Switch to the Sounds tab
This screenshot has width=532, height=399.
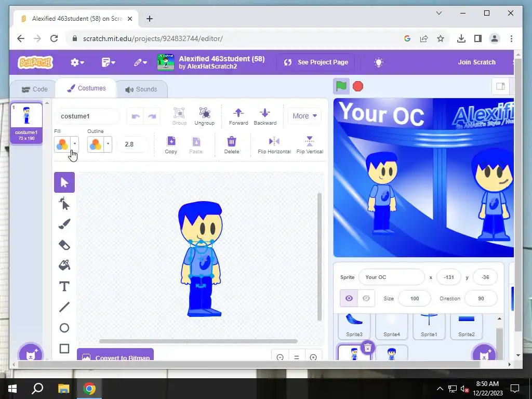tap(141, 89)
